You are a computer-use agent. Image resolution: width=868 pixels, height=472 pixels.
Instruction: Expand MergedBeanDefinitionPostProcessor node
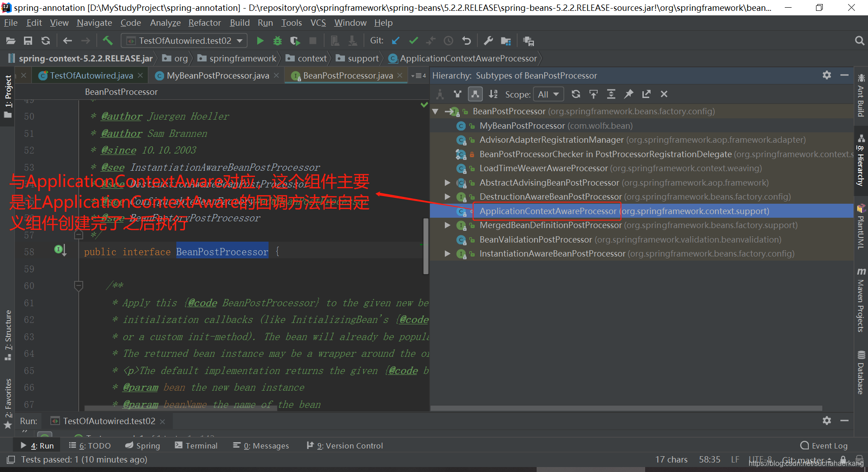(x=448, y=225)
